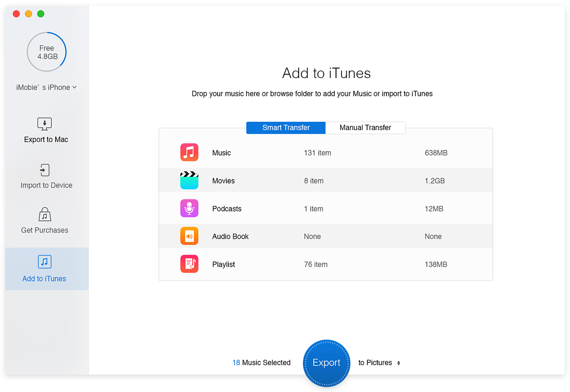This screenshot has height=392, width=570.
Task: Select the Audio Book row label
Action: click(230, 236)
